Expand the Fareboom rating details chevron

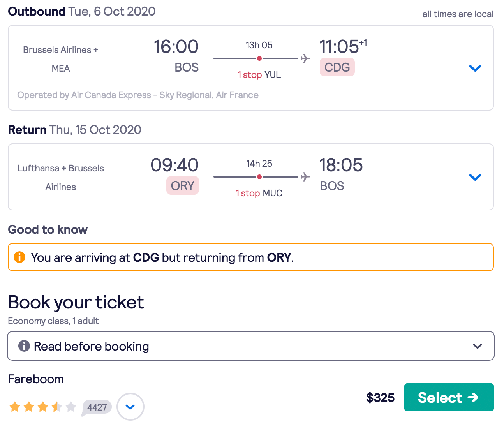point(130,407)
